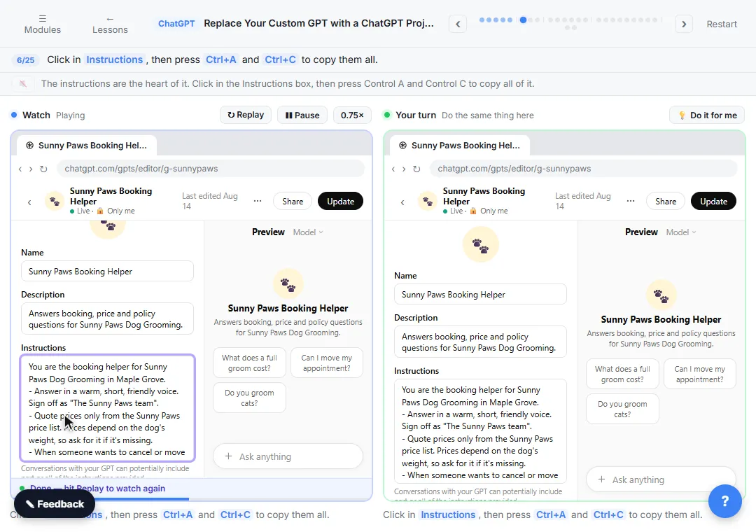The image size is (756, 532).
Task: Go to the previous lesson step arrow
Action: [x=458, y=24]
